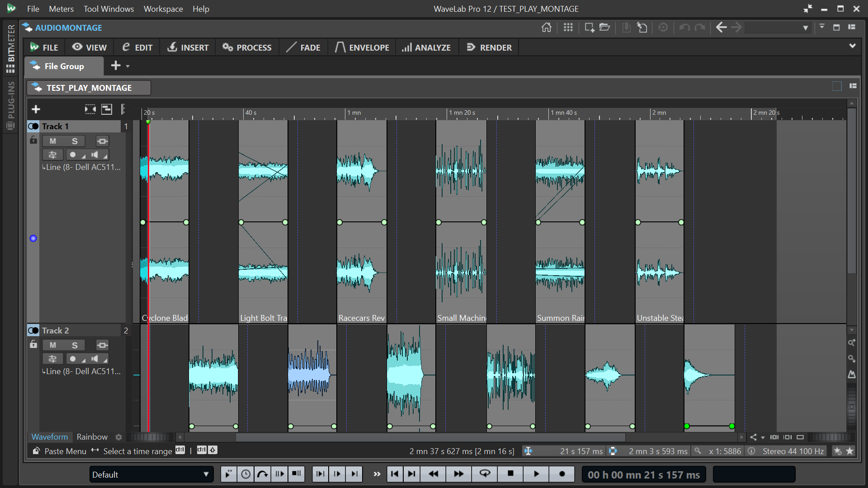Image resolution: width=868 pixels, height=488 pixels.
Task: Switch to Rainbow waveform display
Action: coord(92,437)
